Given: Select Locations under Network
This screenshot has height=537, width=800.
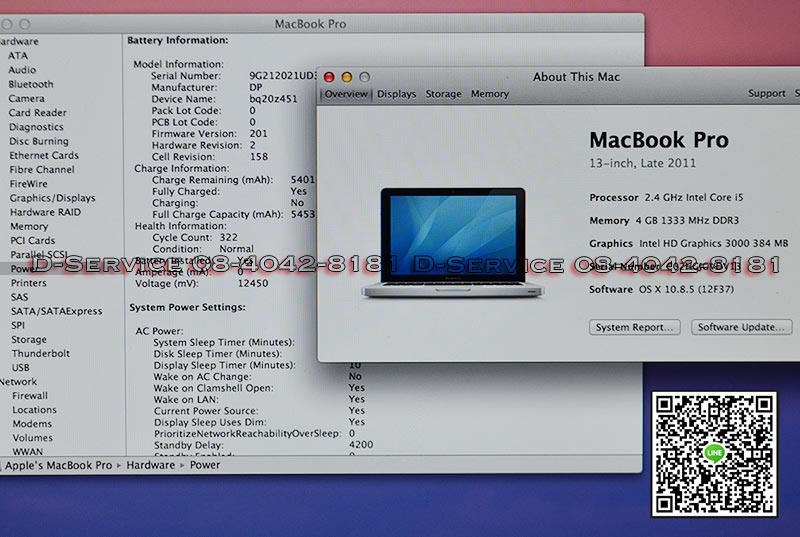Looking at the screenshot, I should (34, 410).
